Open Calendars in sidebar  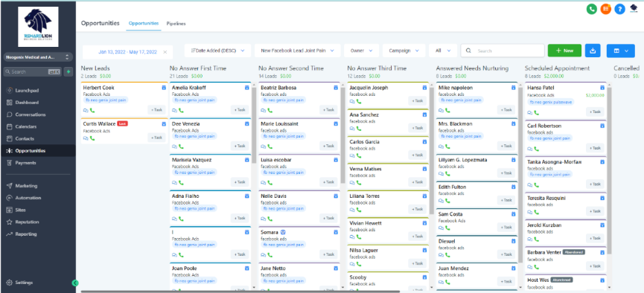[x=26, y=127]
